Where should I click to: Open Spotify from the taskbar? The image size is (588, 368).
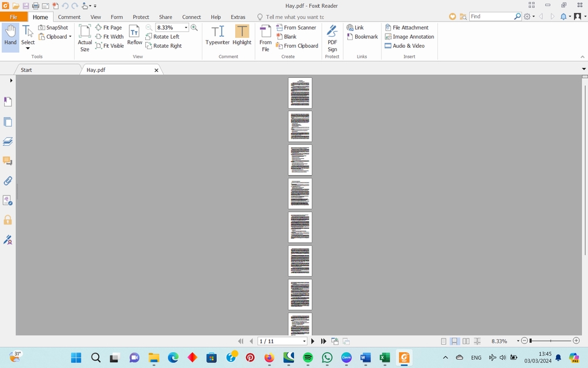point(308,358)
